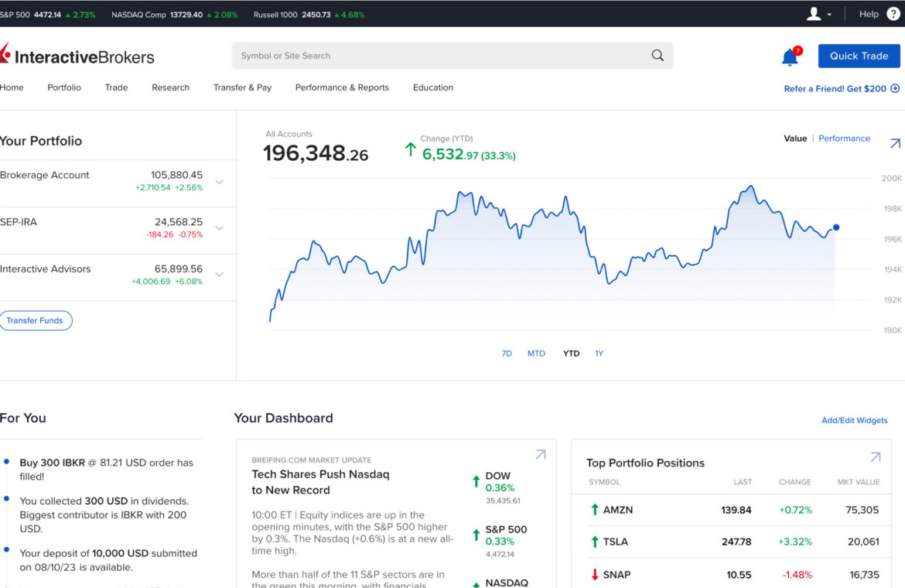Open the Trade menu

[116, 87]
